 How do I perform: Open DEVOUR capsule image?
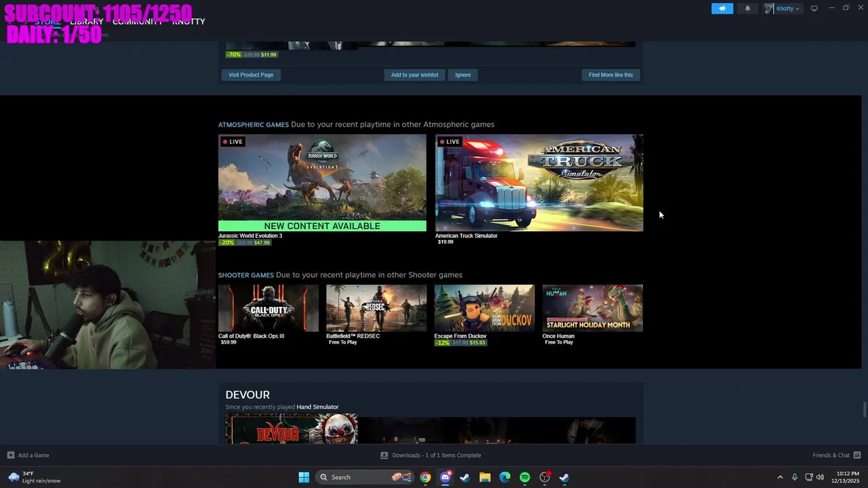coord(292,429)
